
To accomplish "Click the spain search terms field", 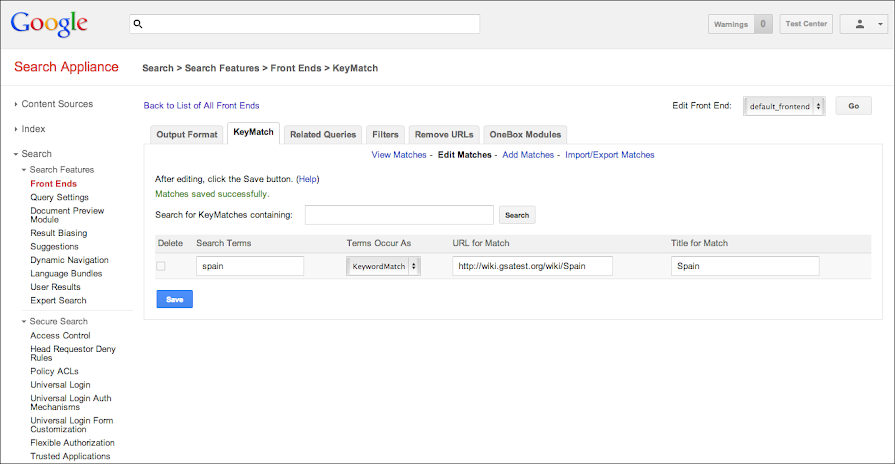I will click(250, 266).
